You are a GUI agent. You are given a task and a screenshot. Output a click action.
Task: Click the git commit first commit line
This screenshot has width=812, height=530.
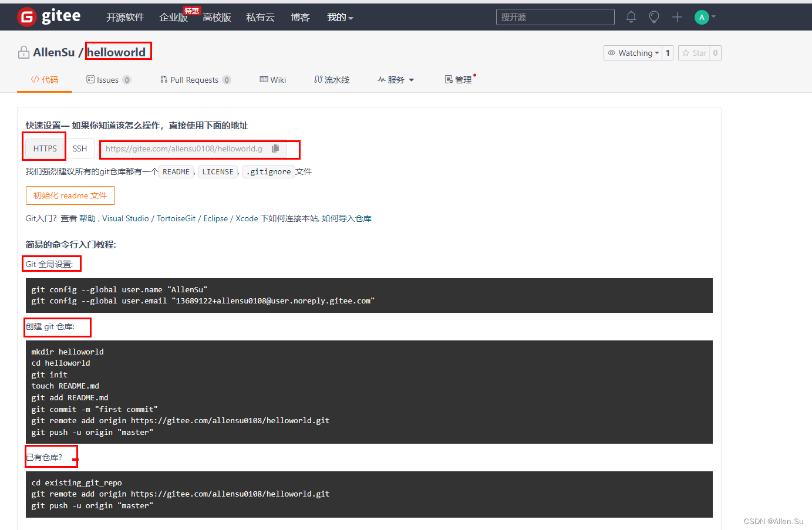pos(95,409)
